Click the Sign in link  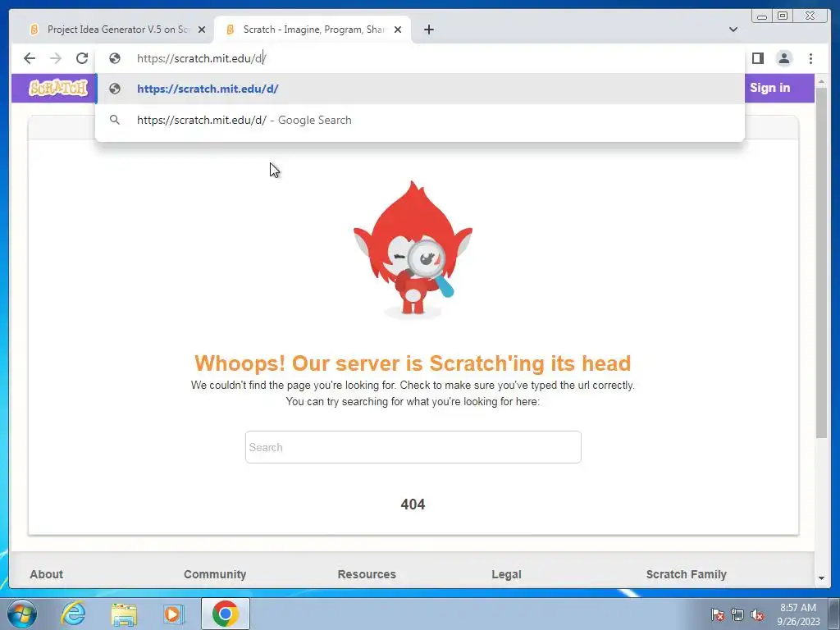click(x=769, y=88)
